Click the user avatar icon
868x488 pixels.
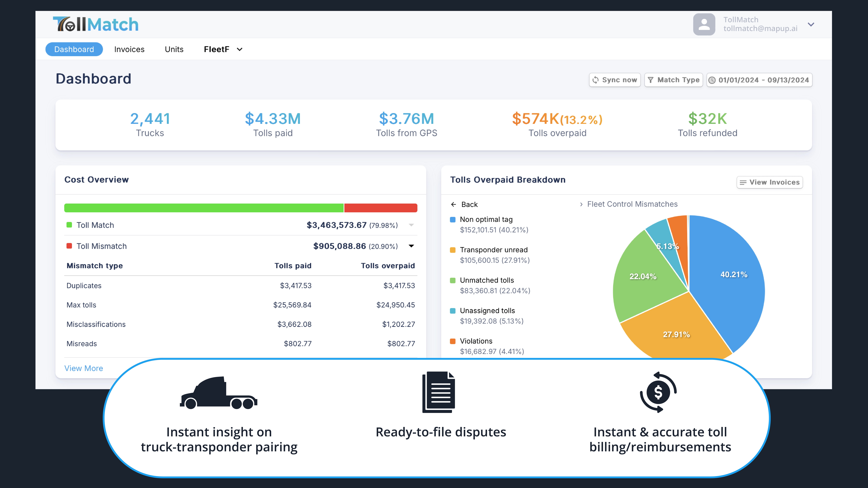click(x=704, y=24)
